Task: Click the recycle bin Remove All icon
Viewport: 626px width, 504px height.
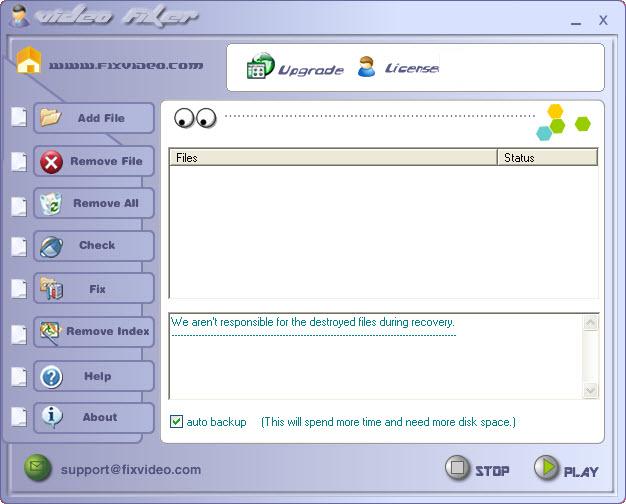Action: click(51, 204)
